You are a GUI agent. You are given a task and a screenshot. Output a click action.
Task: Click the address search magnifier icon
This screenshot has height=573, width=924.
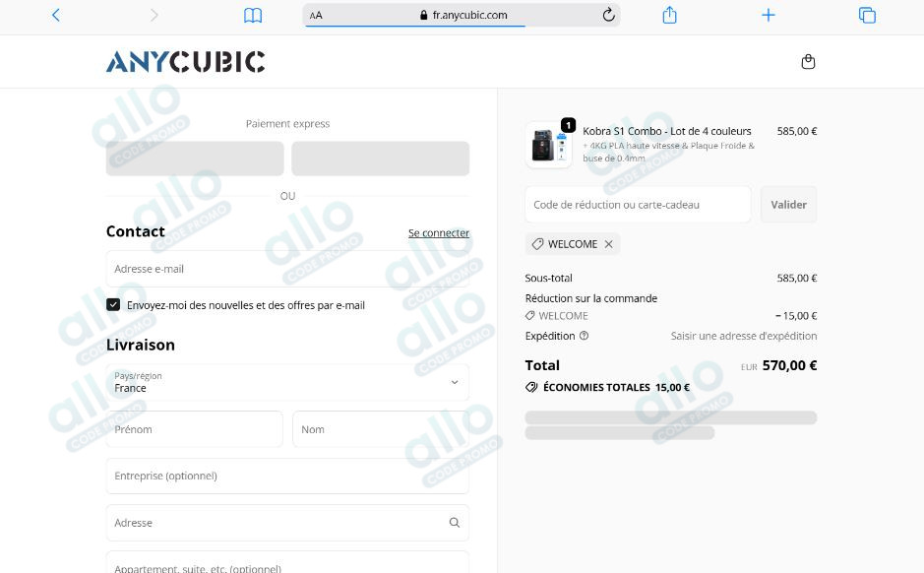click(x=454, y=523)
